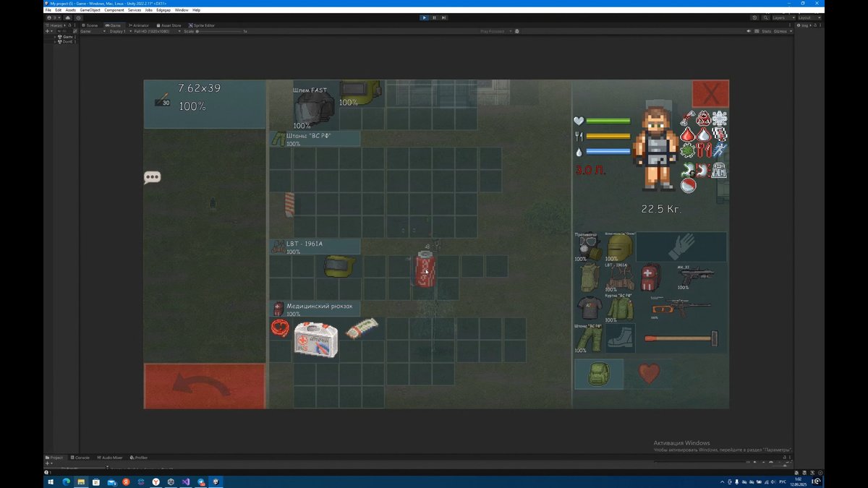This screenshot has height=488, width=868.
Task: Open Visual Studio from the taskbar
Action: (x=186, y=481)
